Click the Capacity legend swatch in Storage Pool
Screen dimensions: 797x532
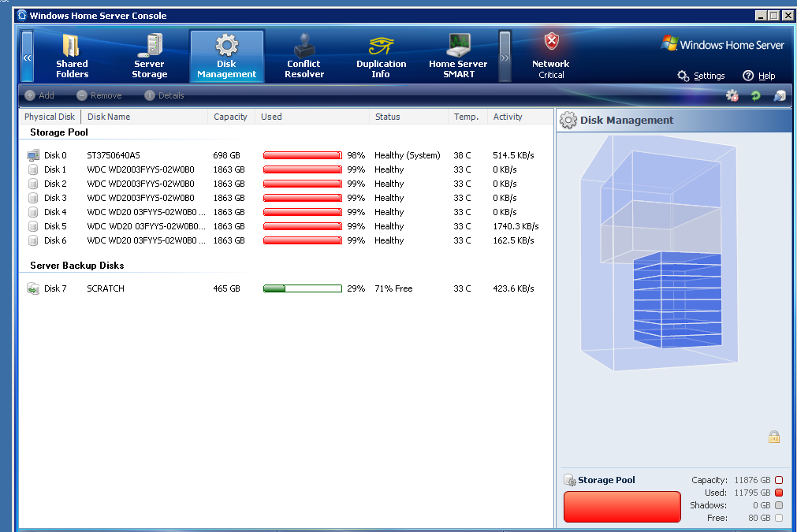(x=779, y=480)
